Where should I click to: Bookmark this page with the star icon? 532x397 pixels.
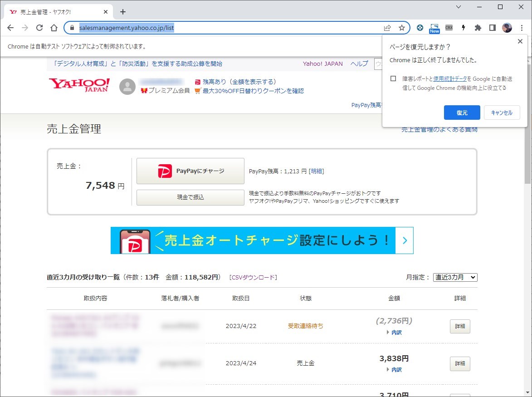[x=402, y=28]
